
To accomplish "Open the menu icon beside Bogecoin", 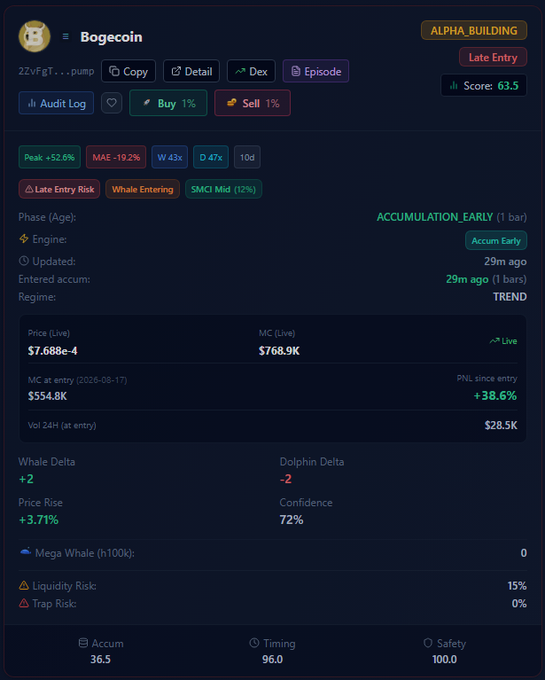I will pyautogui.click(x=65, y=36).
